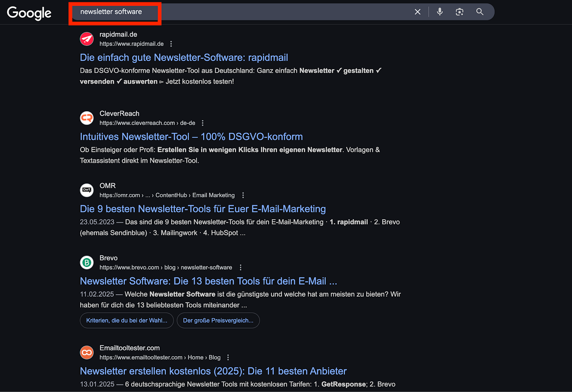Click the magnifier search icon
Image resolution: width=572 pixels, height=392 pixels.
[x=480, y=12]
